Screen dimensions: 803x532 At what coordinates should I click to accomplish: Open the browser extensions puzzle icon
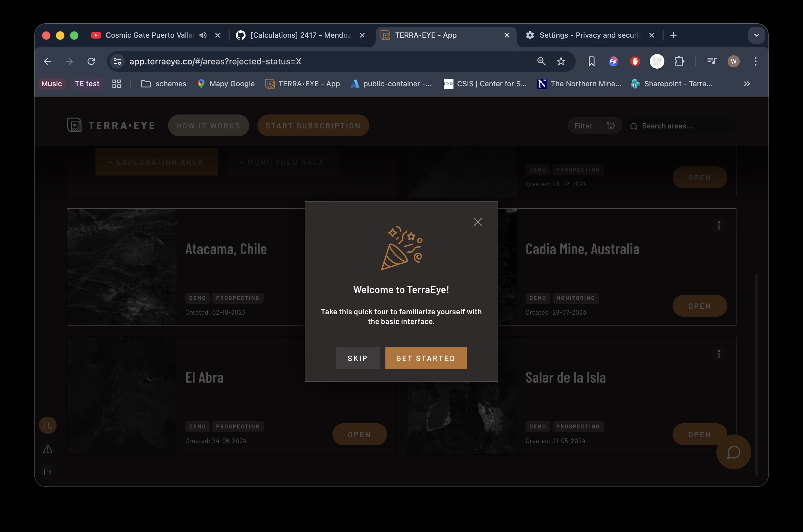pos(679,61)
